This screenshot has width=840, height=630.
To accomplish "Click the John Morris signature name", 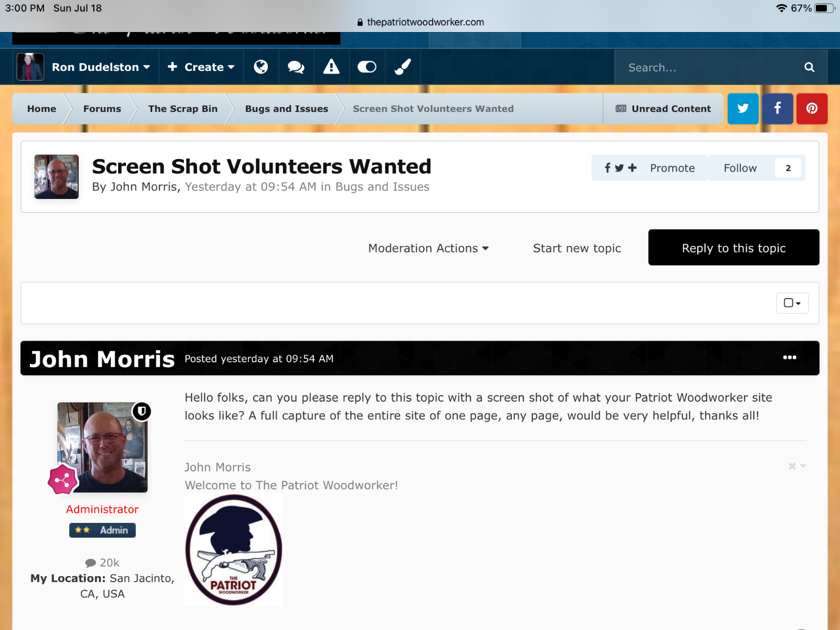I will 218,467.
